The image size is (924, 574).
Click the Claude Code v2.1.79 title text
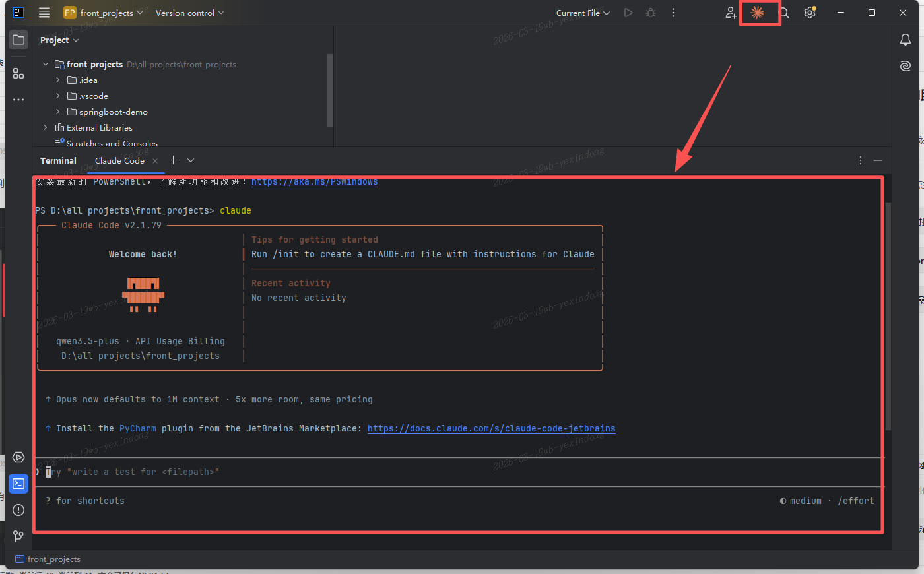pos(112,225)
